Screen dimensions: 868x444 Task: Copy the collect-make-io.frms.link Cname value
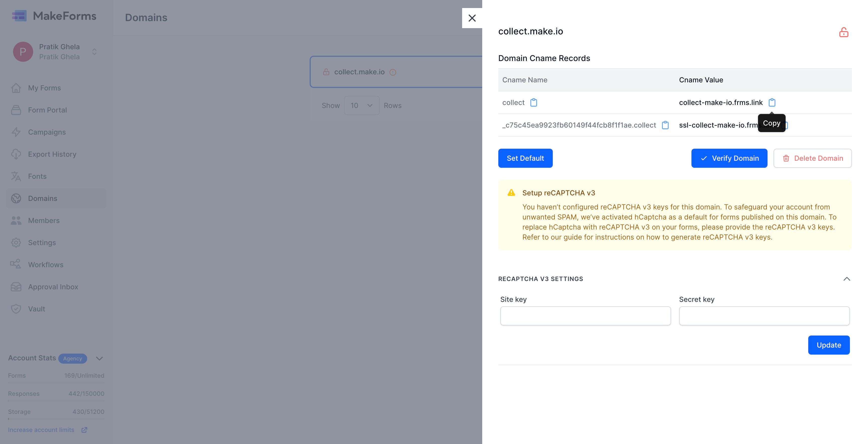pos(772,102)
